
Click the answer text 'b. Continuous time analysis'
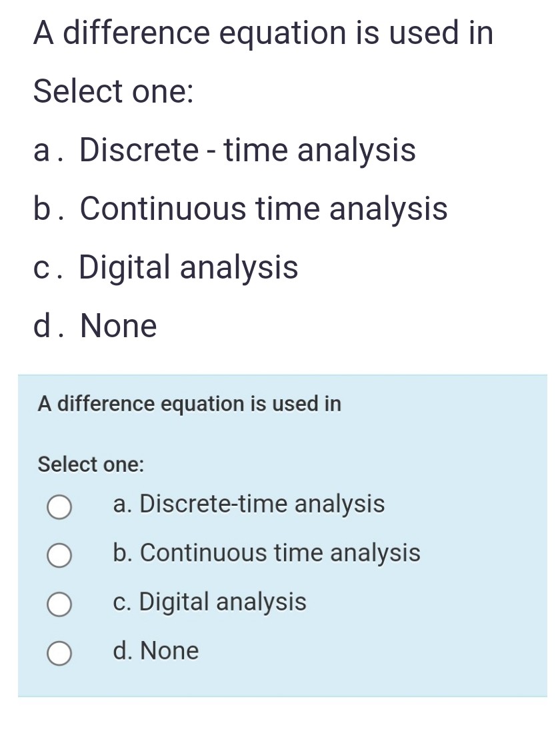click(x=267, y=553)
